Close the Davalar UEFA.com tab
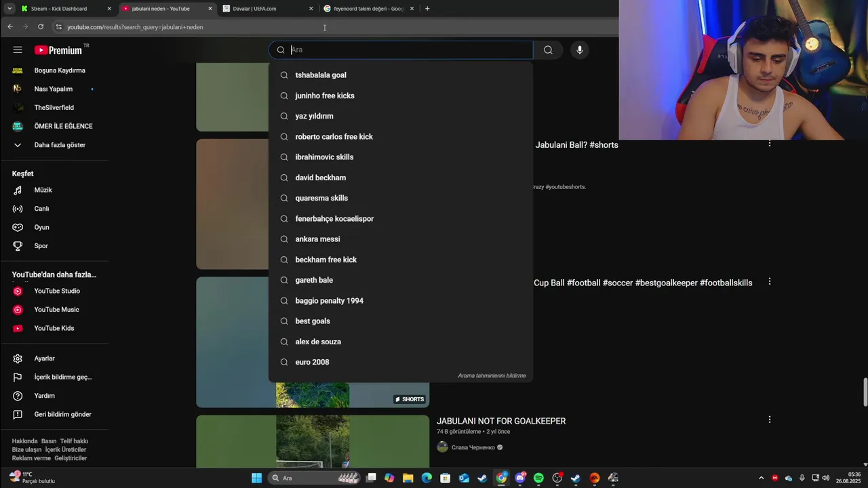The image size is (868, 488). coord(311,9)
